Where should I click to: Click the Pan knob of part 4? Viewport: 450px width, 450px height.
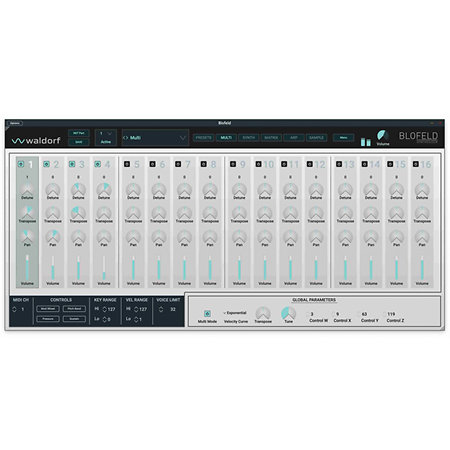point(104,236)
